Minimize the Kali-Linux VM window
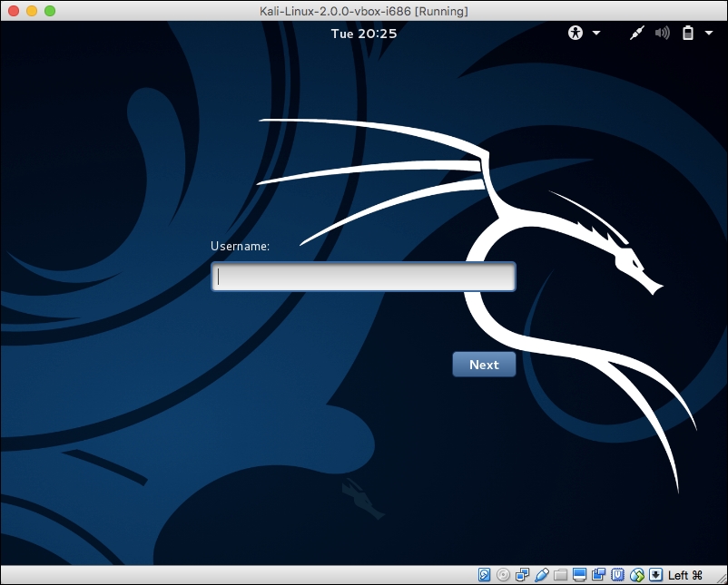Screen dimensions: 728x585 [32, 11]
